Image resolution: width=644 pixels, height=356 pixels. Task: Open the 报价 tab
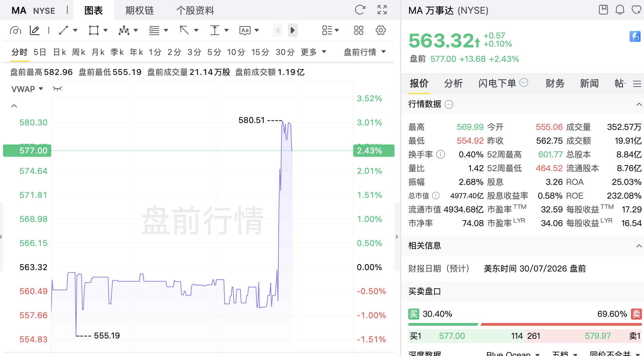click(x=419, y=84)
